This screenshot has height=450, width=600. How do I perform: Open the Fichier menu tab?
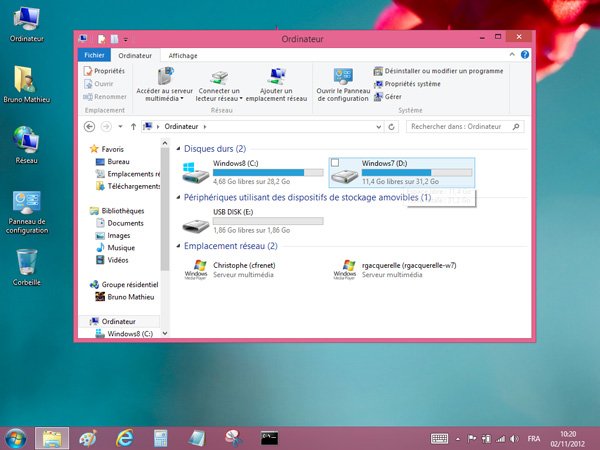(x=94, y=55)
